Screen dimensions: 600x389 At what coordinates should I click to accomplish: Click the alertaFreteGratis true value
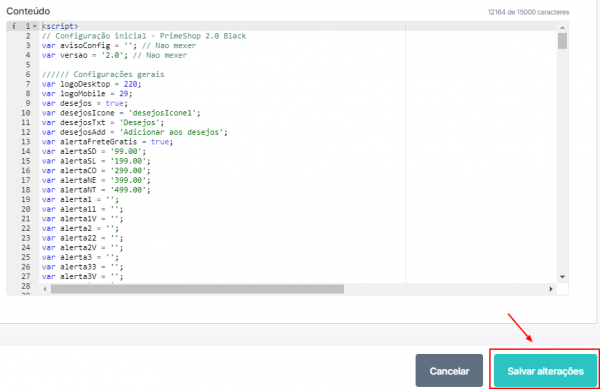pos(160,142)
